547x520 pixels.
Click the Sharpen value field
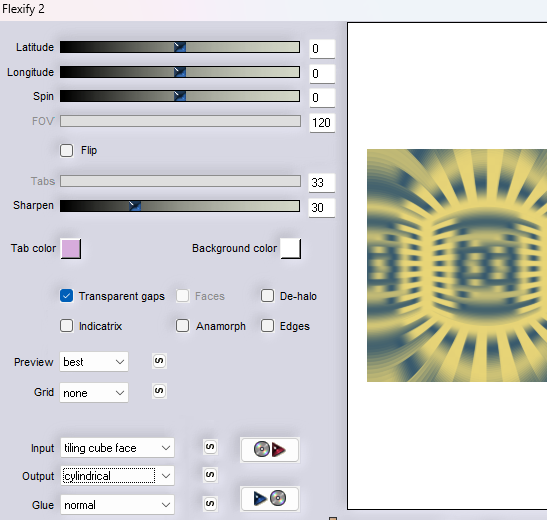coord(322,208)
